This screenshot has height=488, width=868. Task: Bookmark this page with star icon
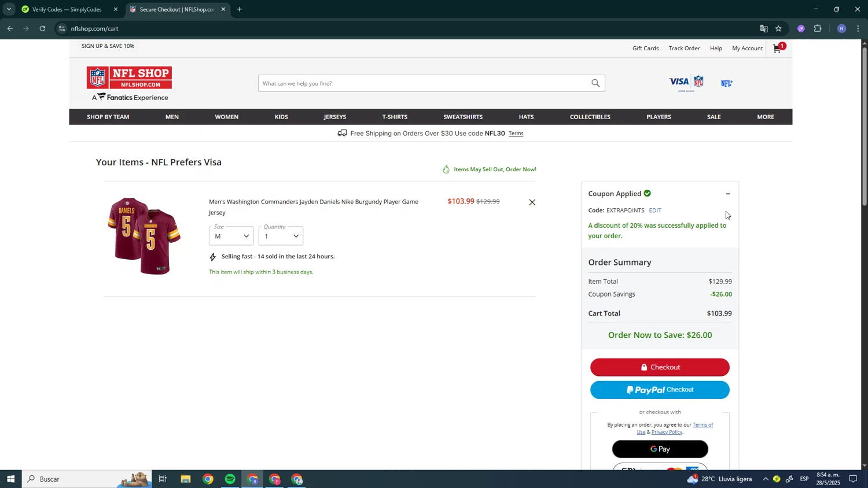pos(778,28)
